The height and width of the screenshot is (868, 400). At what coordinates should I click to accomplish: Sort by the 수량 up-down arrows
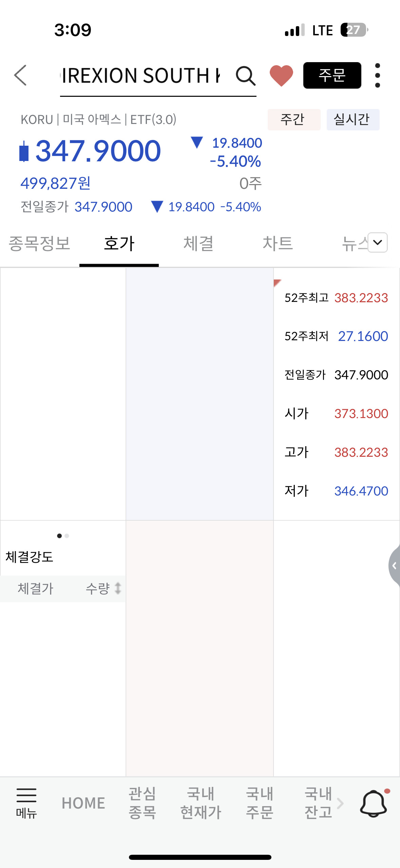click(117, 588)
